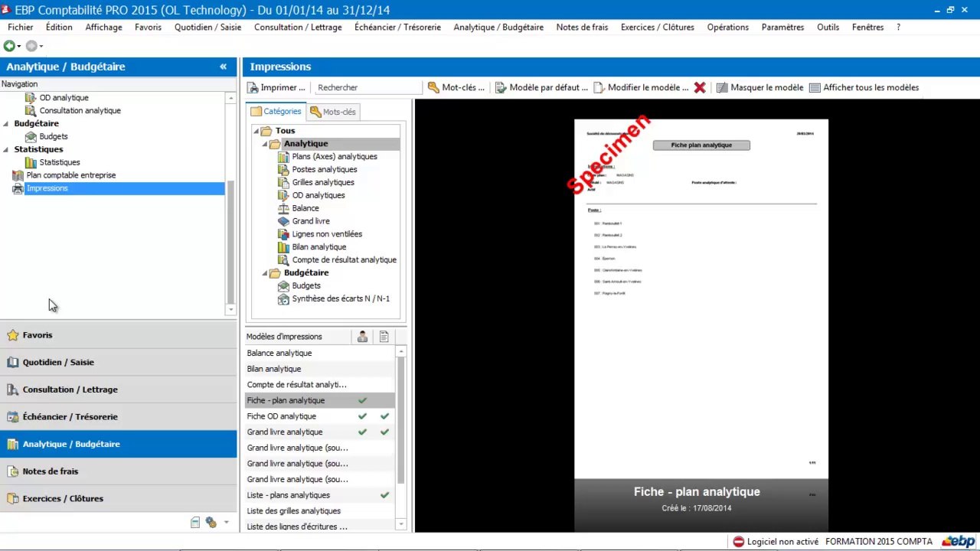
Task: Open the Exercices / Clôtures menu
Action: tap(658, 27)
